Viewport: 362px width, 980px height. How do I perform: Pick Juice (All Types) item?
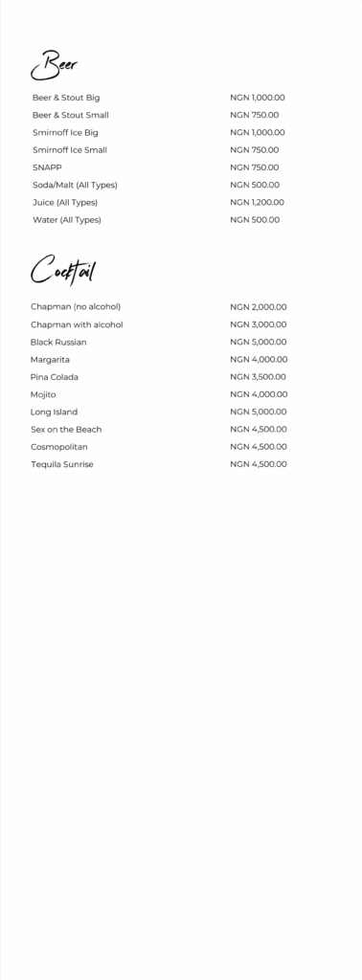tap(66, 203)
